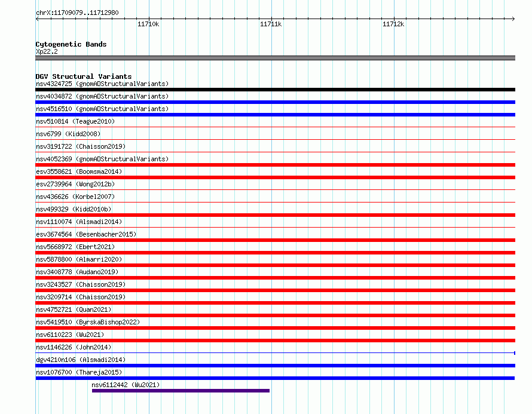Click nsv3243527 (Chaisson2019) label
This screenshot has height=414, width=532.
tap(81, 284)
